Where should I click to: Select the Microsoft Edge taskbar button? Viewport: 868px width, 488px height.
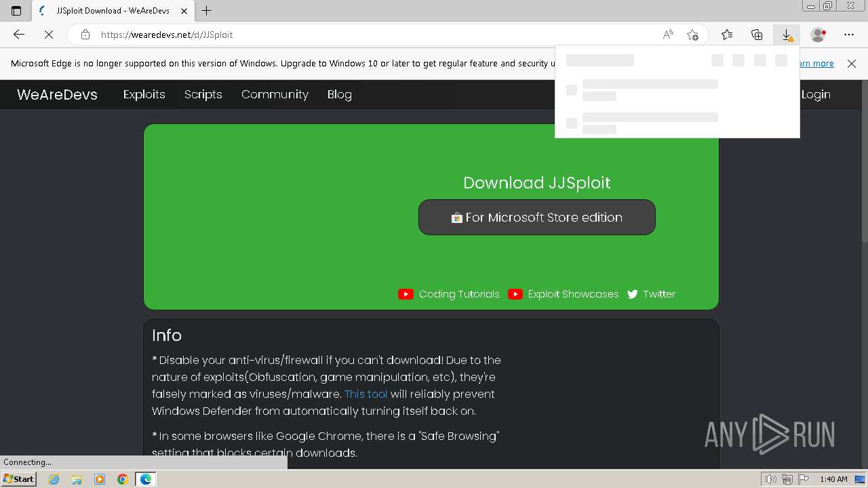point(146,479)
